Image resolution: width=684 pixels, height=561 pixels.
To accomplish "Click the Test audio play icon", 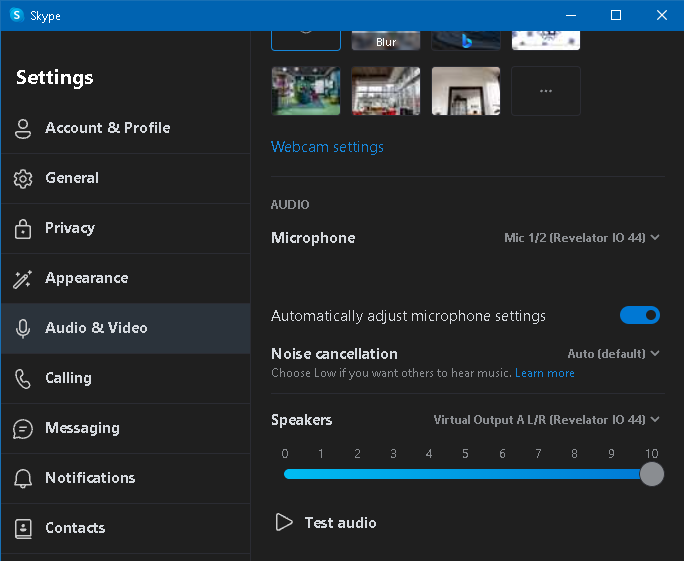I will click(x=284, y=522).
